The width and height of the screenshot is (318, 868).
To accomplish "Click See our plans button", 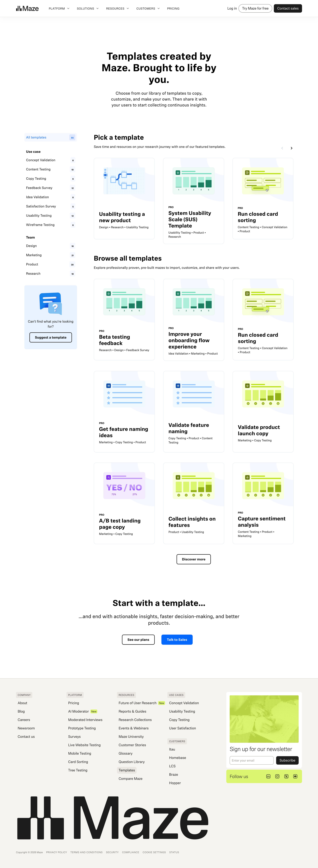I will (138, 640).
